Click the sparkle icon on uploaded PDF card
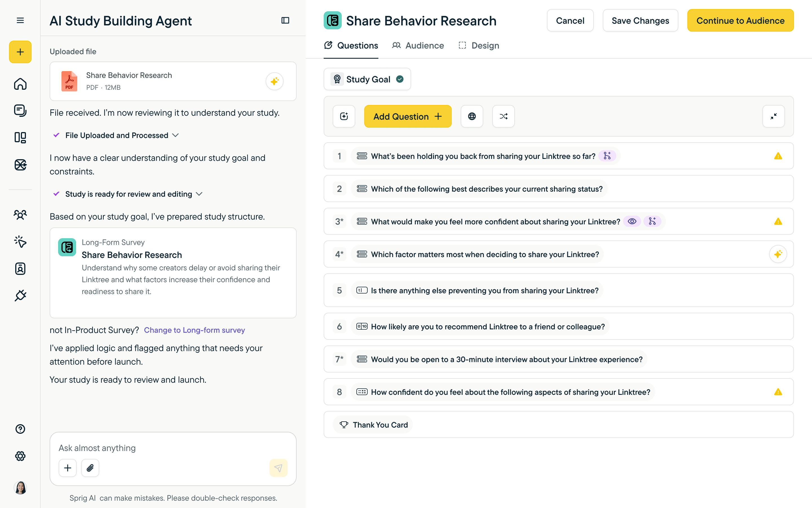812x508 pixels. tap(274, 81)
